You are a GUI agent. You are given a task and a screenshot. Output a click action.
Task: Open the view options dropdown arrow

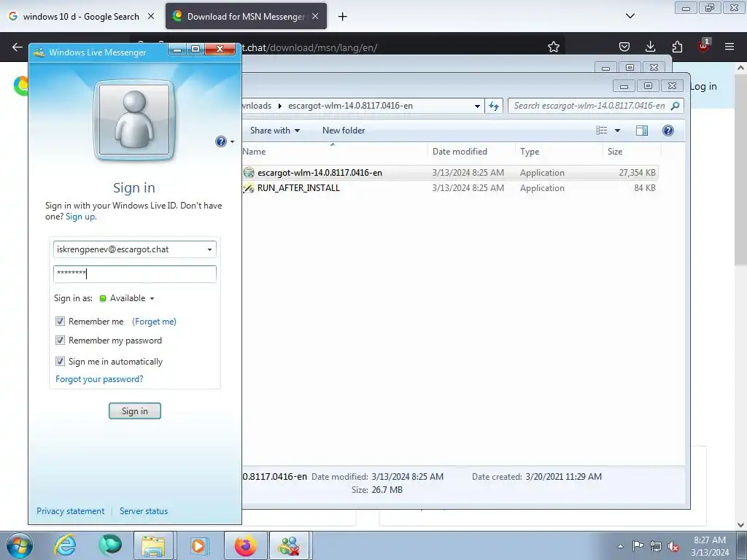(617, 131)
